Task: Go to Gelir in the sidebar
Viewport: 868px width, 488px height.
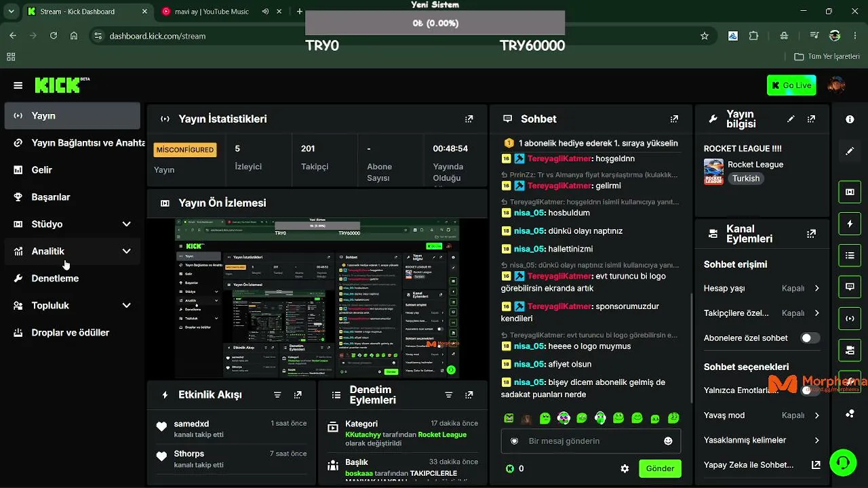Action: pyautogui.click(x=73, y=169)
